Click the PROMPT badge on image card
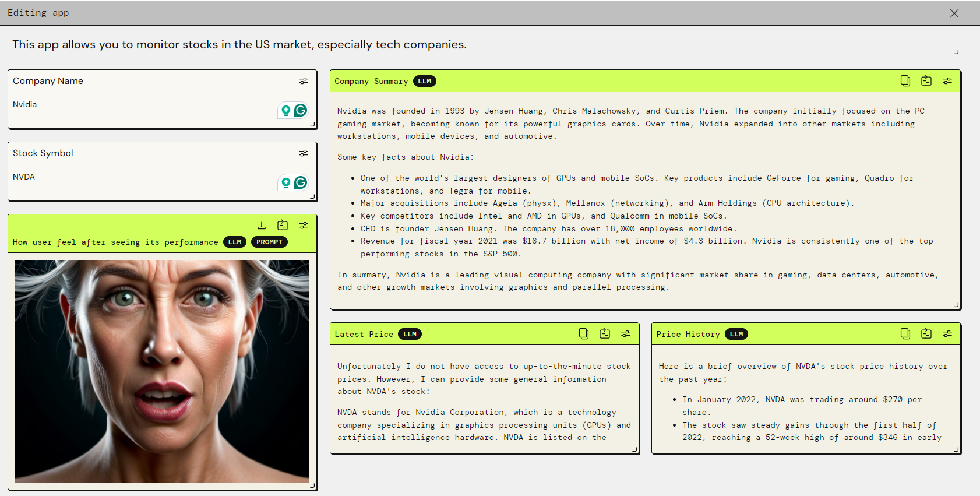Image resolution: width=980 pixels, height=496 pixels. click(x=269, y=242)
